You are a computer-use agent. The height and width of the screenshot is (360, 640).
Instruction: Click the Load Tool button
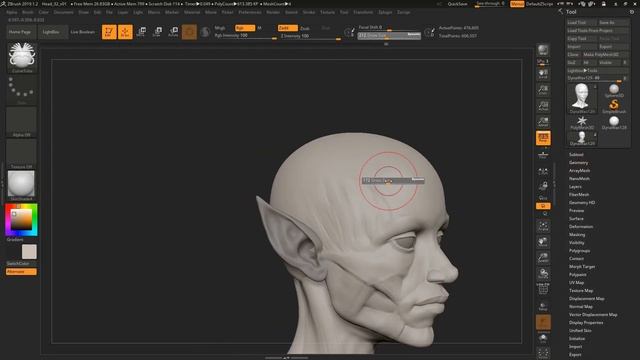click(582, 22)
